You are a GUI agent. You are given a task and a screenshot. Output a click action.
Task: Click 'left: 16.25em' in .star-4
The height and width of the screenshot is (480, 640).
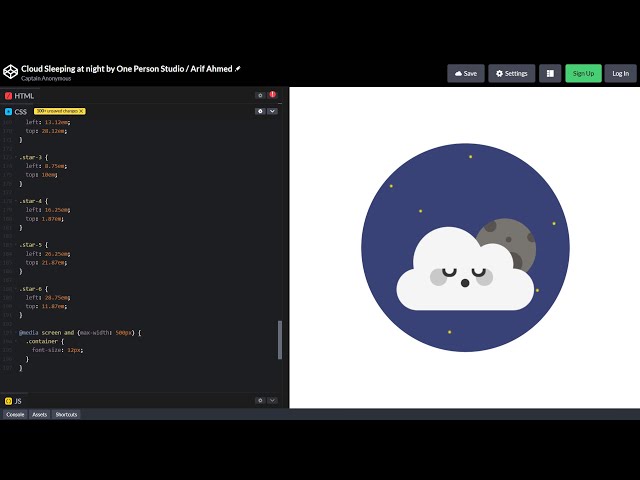pyautogui.click(x=48, y=210)
